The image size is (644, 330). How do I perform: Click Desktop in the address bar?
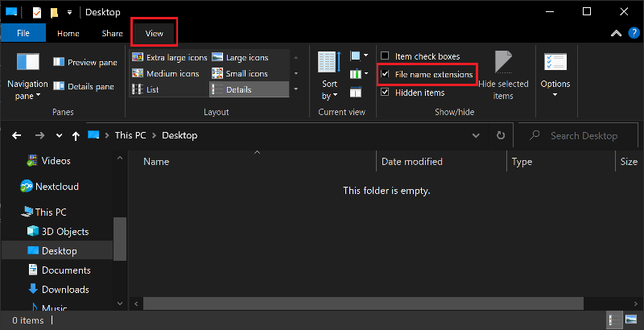click(180, 135)
